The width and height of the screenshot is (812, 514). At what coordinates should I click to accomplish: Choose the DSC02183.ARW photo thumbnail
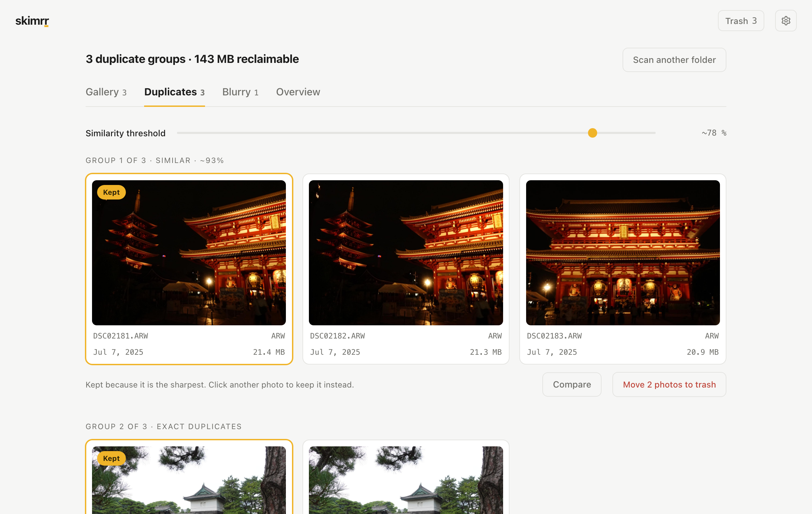coord(623,253)
